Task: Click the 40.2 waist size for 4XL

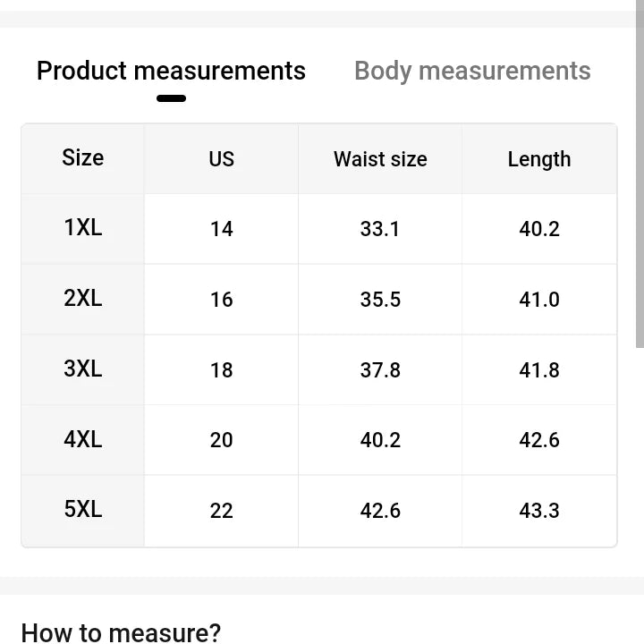Action: [x=380, y=440]
